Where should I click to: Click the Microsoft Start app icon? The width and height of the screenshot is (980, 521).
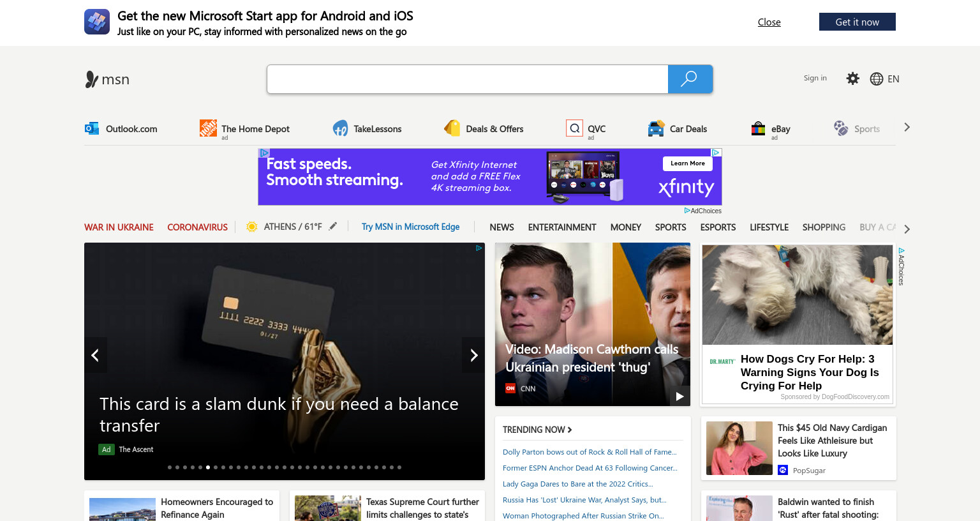pos(97,22)
